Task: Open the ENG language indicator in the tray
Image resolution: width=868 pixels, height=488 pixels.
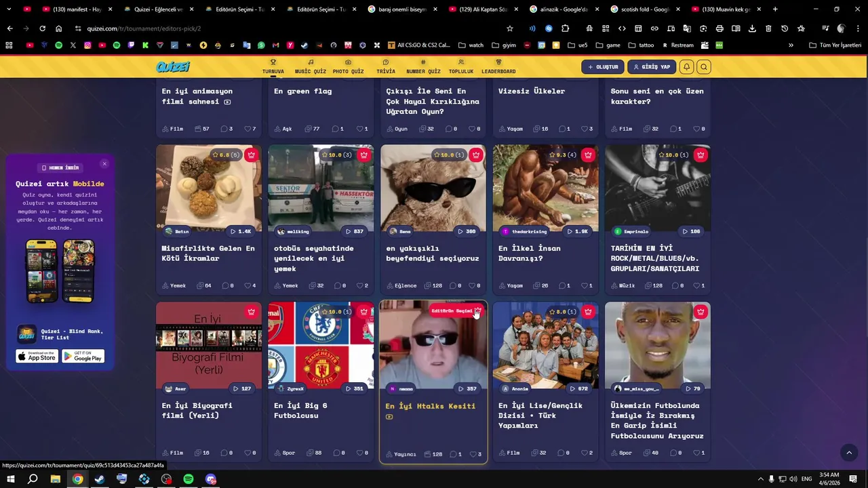Action: pos(806,479)
